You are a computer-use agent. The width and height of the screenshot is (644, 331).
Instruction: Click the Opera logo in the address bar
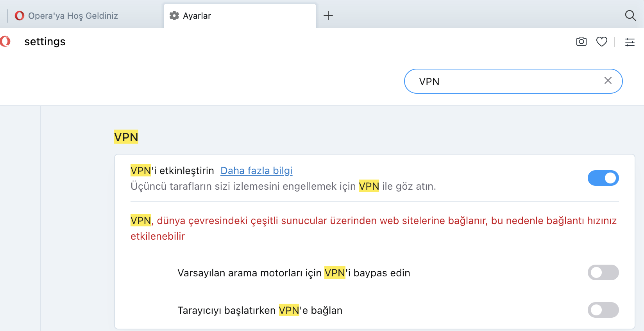(5, 41)
